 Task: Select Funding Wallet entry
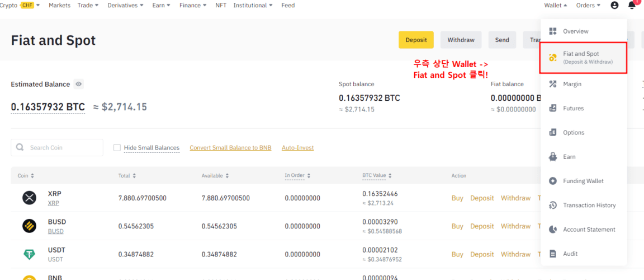tap(584, 181)
